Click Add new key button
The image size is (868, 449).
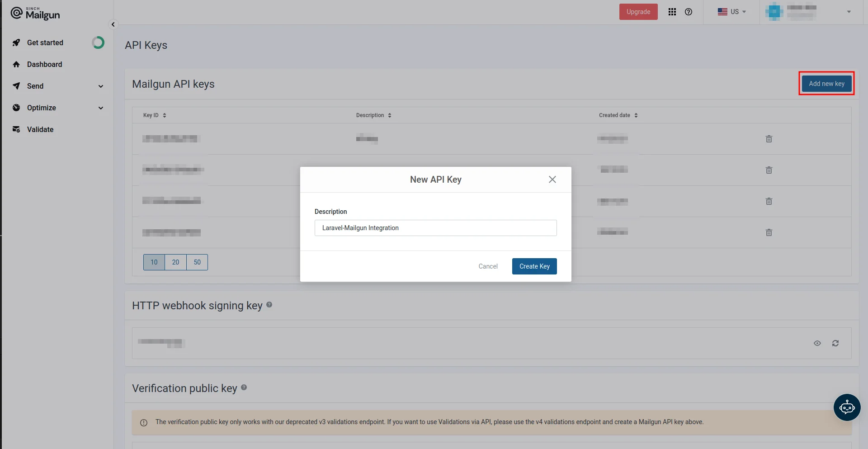click(826, 84)
